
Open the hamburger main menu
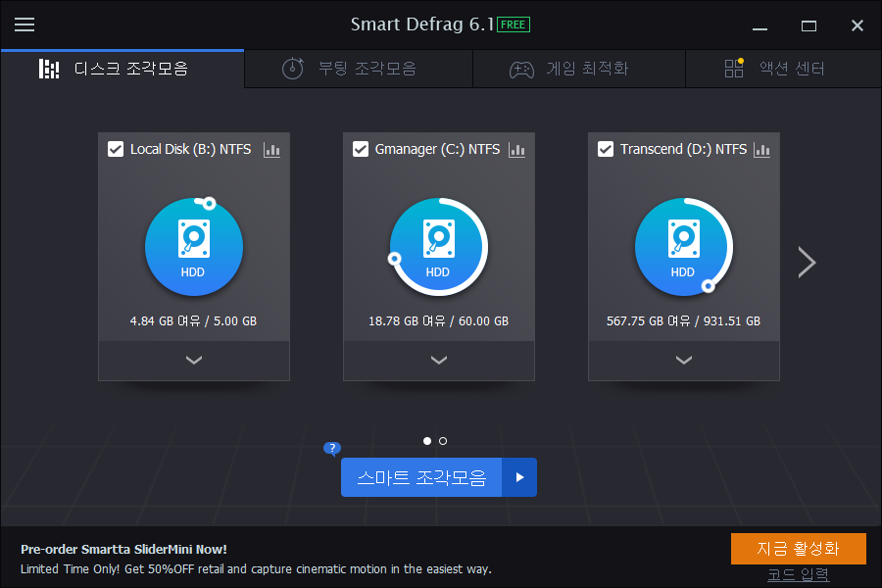coord(24,24)
